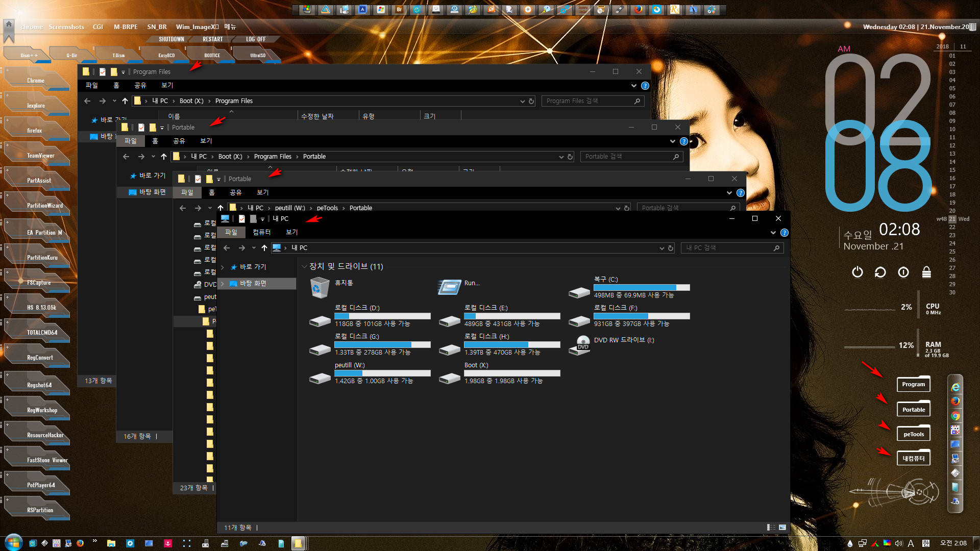Screen dimensions: 980x551
Task: Open the Recycle Bin icon in 내 PC
Action: [320, 288]
